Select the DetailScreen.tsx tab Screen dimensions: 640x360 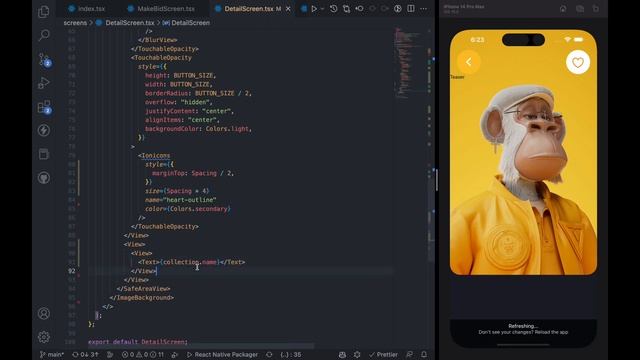point(248,9)
